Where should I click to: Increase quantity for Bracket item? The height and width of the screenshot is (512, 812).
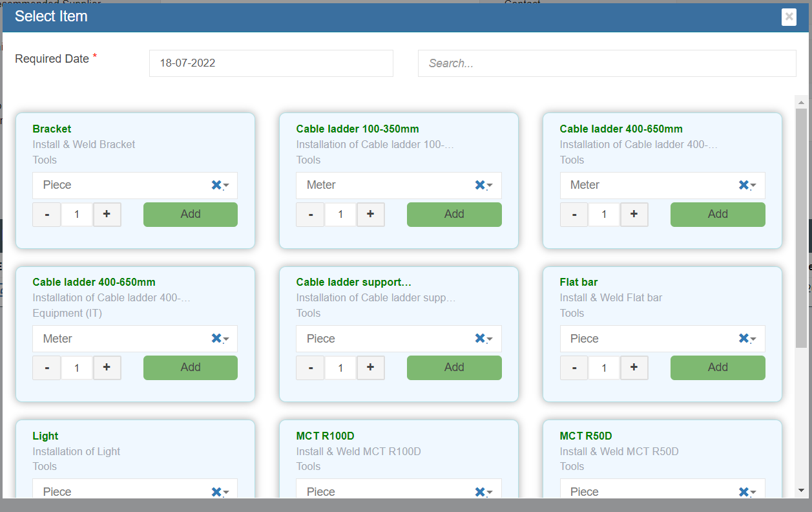tap(107, 214)
